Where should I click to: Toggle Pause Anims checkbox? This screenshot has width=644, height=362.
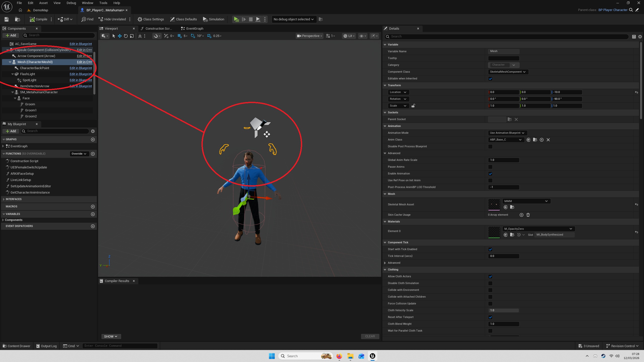point(490,167)
